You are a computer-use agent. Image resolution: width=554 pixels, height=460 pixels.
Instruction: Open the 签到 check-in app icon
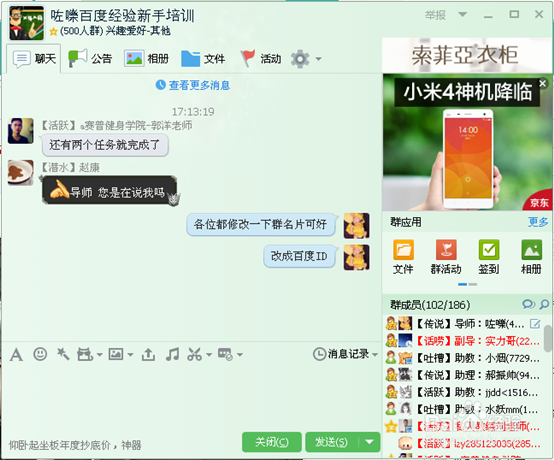point(489,257)
